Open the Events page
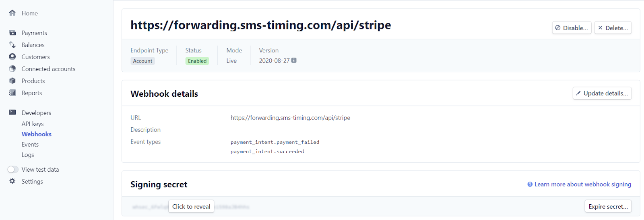Image resolution: width=644 pixels, height=220 pixels. click(x=30, y=144)
